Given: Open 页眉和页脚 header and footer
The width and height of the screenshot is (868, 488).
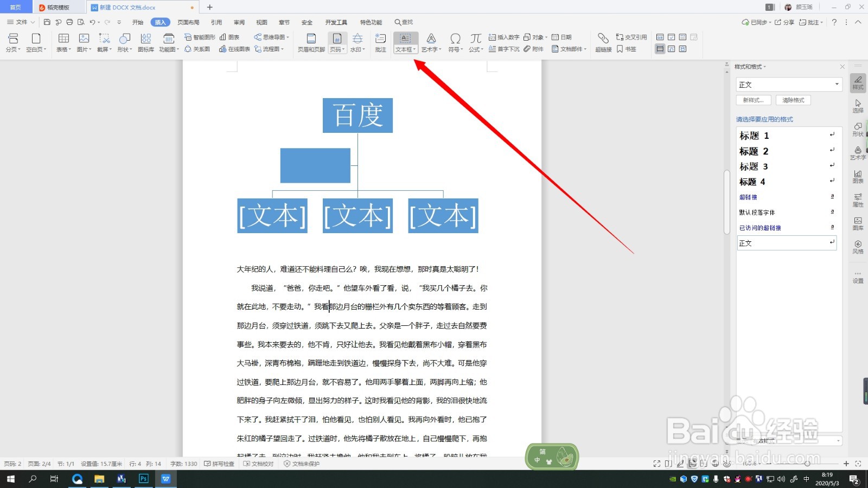Looking at the screenshot, I should coord(311,42).
